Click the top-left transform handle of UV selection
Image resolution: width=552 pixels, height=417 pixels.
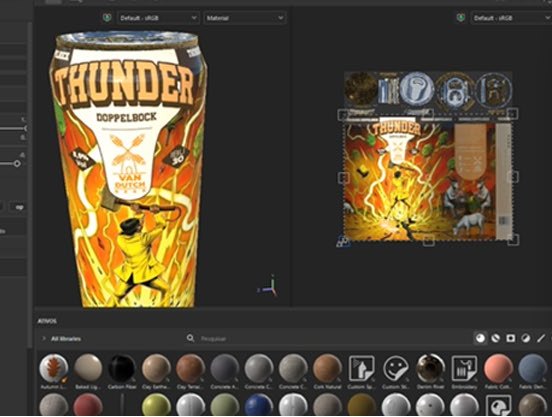343,115
